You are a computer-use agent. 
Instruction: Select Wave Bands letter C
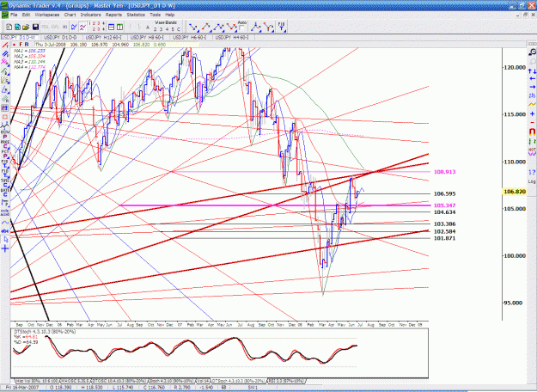click(179, 29)
